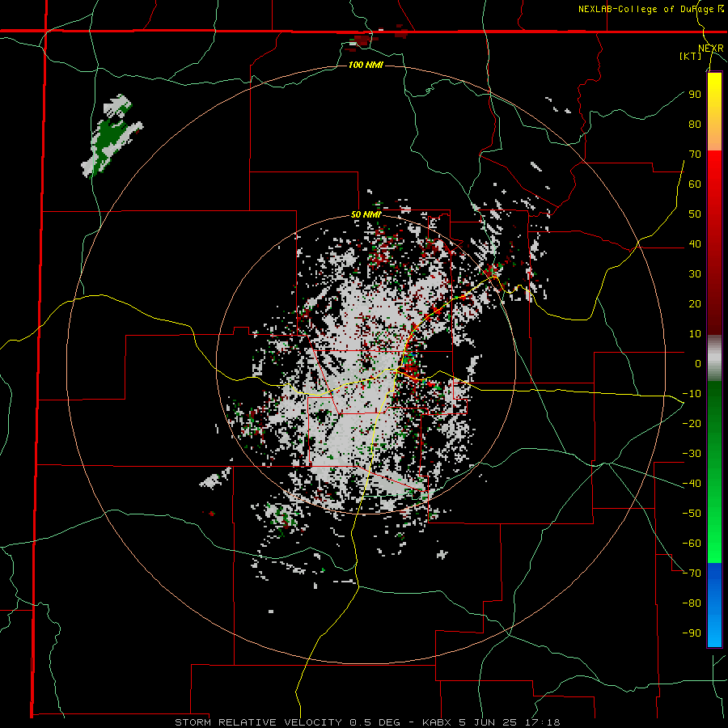Click the -40 value on the velocity scale
Image resolution: width=728 pixels, height=728 pixels.
tap(692, 484)
